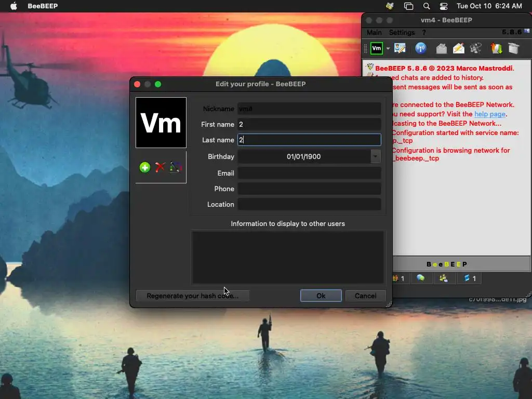The height and width of the screenshot is (399, 532).
Task: Click the BeeBEEP bee icon in the menu bar
Action: [390, 6]
